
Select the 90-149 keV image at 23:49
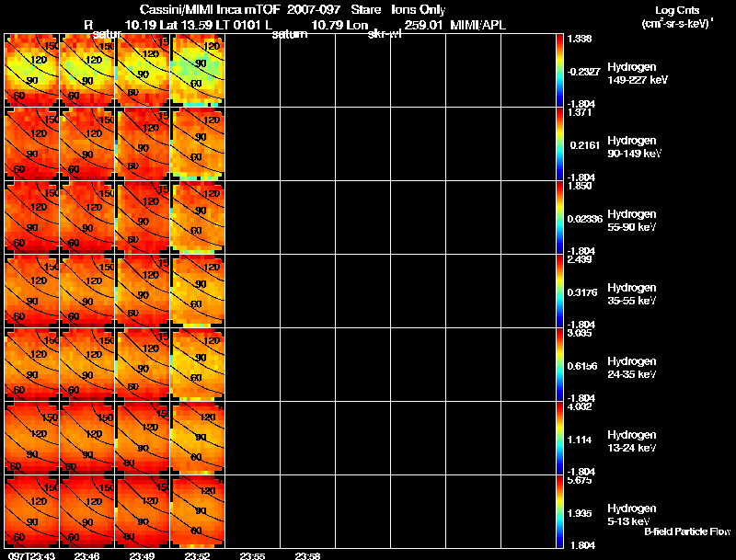143,144
